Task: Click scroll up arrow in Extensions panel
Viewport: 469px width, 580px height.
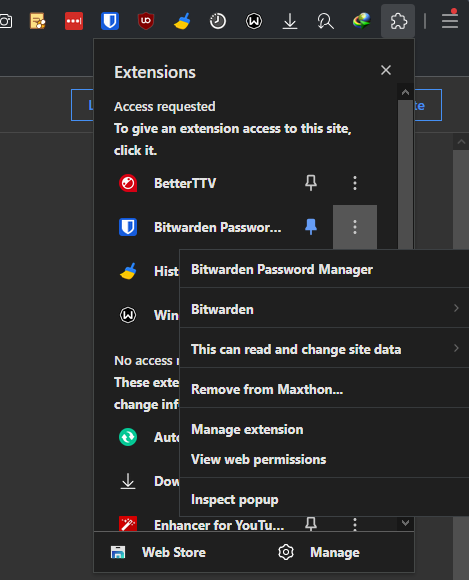Action: click(x=405, y=92)
